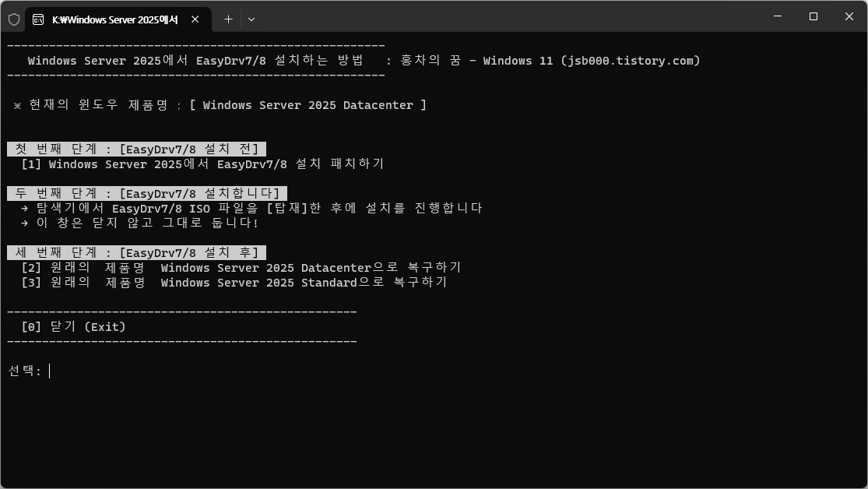Open a new tab with plus button
The width and height of the screenshot is (868, 489).
228,19
